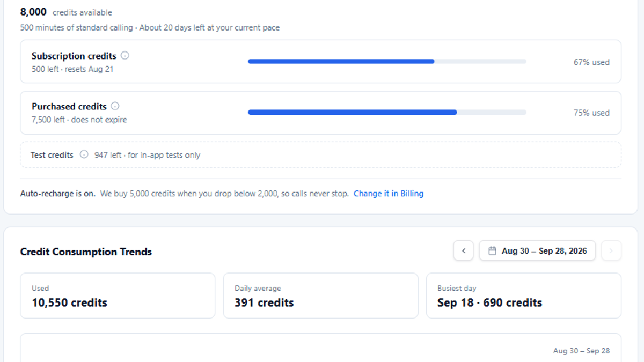Click the Purchased credits title
Image resolution: width=644 pixels, height=362 pixels.
(x=69, y=106)
